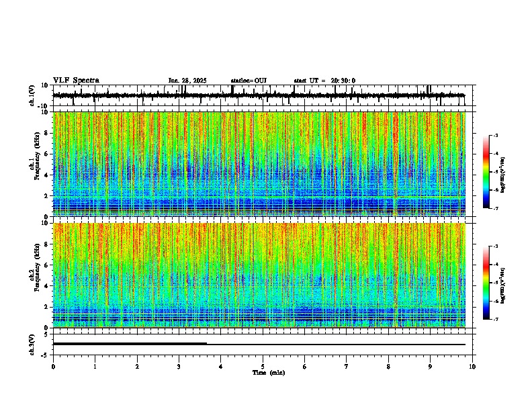Click the date label 'Jan. 28, 2025'

point(187,81)
